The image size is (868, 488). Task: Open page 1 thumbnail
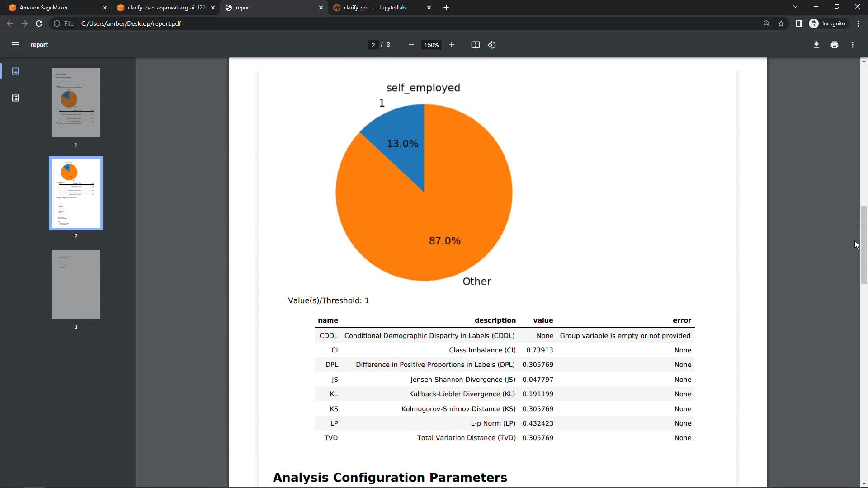coord(76,103)
